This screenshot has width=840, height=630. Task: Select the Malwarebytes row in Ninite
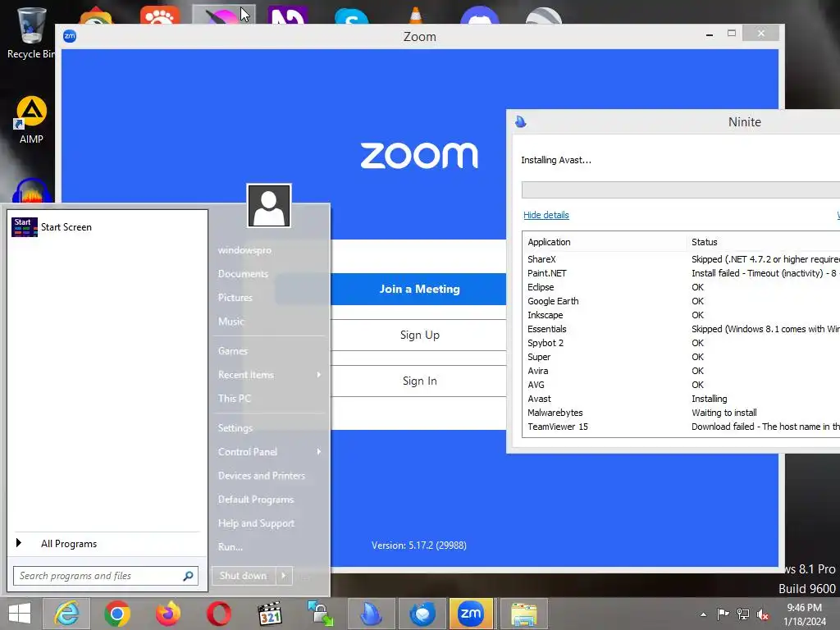click(681, 413)
